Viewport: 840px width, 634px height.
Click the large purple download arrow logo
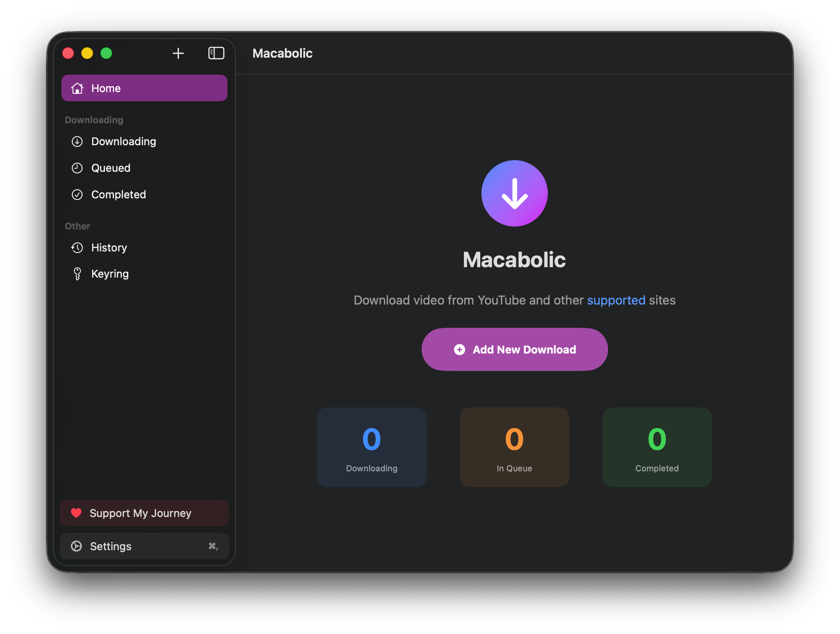click(514, 193)
